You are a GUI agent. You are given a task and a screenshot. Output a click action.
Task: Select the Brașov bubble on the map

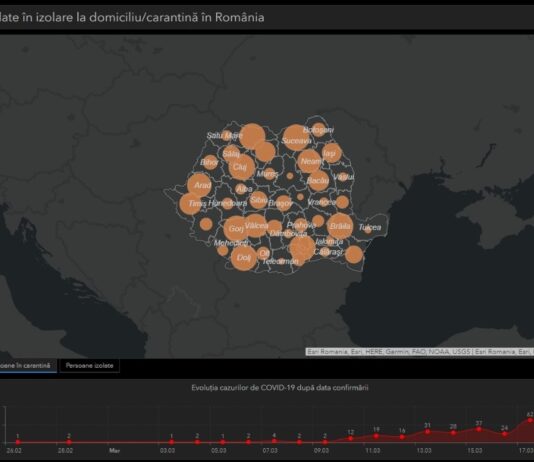(283, 203)
